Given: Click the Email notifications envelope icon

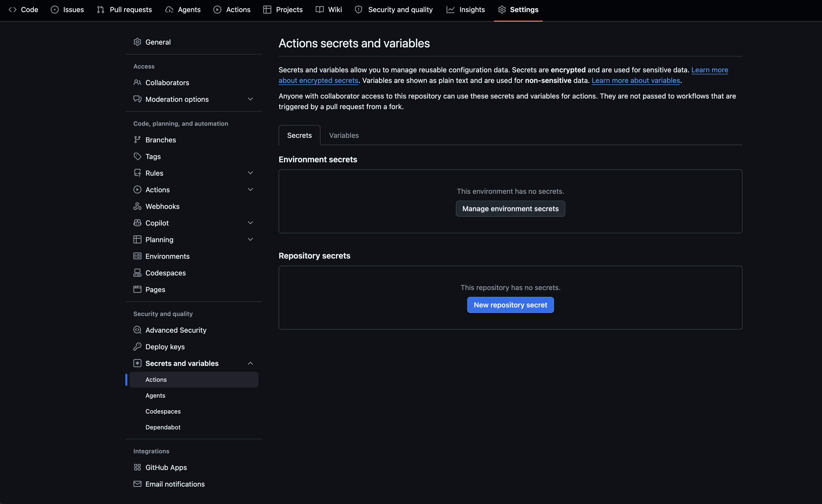Looking at the screenshot, I should pyautogui.click(x=137, y=484).
